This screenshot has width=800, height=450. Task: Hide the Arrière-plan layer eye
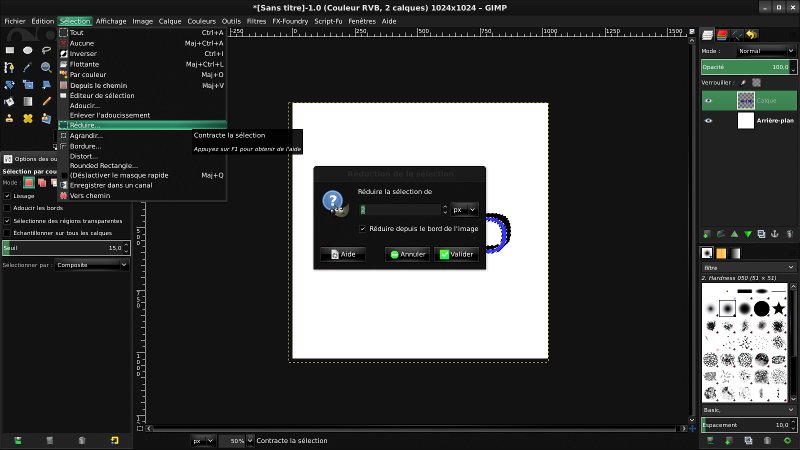[x=708, y=121]
